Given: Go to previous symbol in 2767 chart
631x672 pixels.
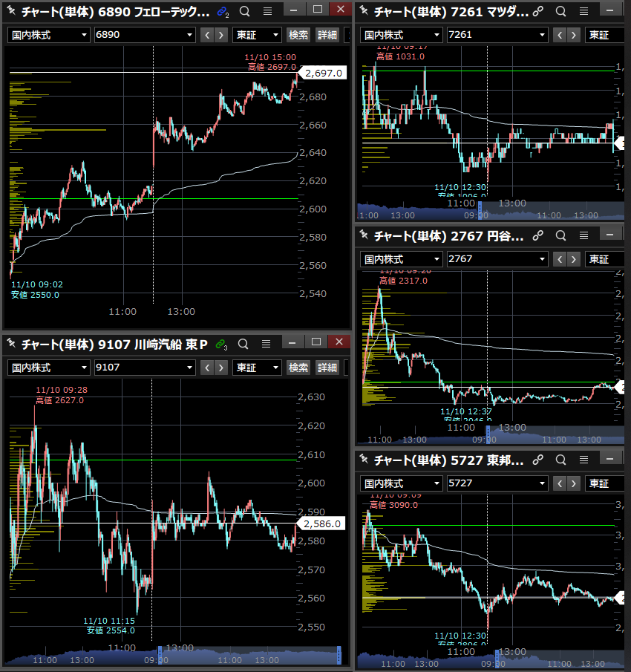Looking at the screenshot, I should pyautogui.click(x=560, y=259).
